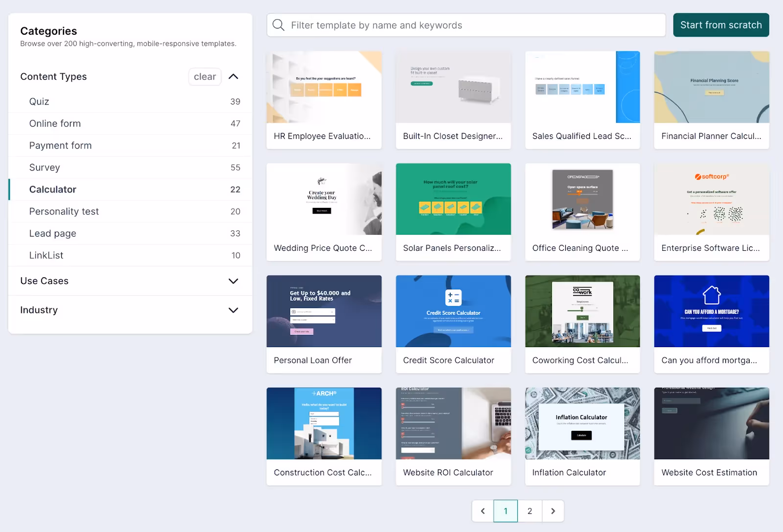Click the Lead page count '33'

(235, 234)
